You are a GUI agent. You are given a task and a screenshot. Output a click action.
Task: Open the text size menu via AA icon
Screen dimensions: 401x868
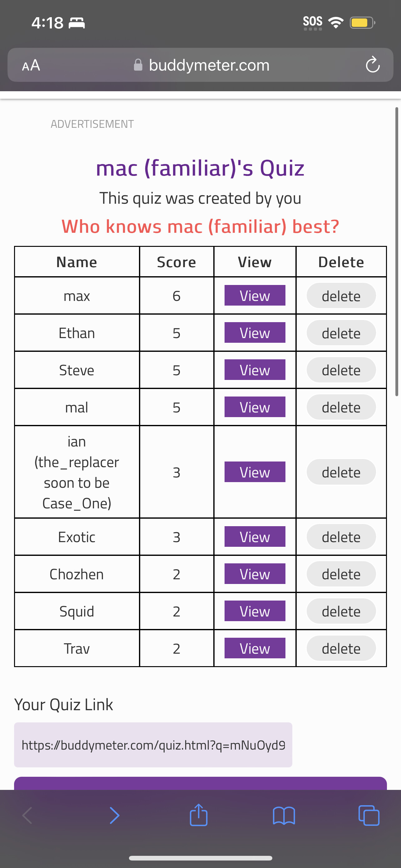pyautogui.click(x=31, y=65)
